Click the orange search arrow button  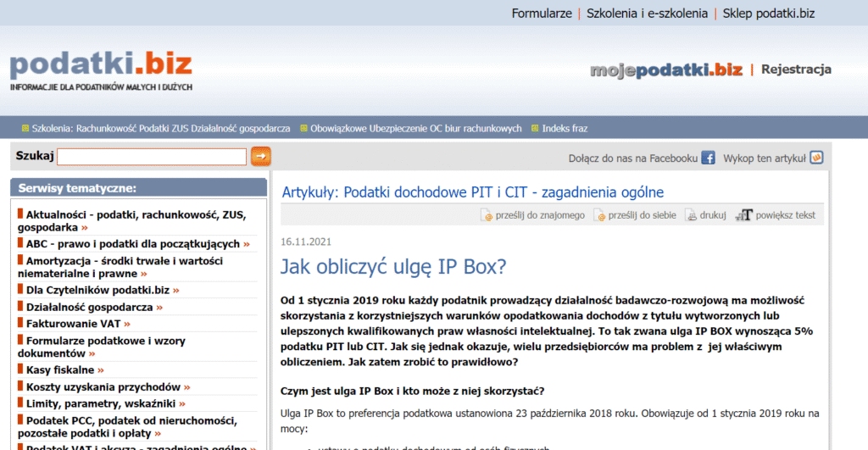pos(261,156)
